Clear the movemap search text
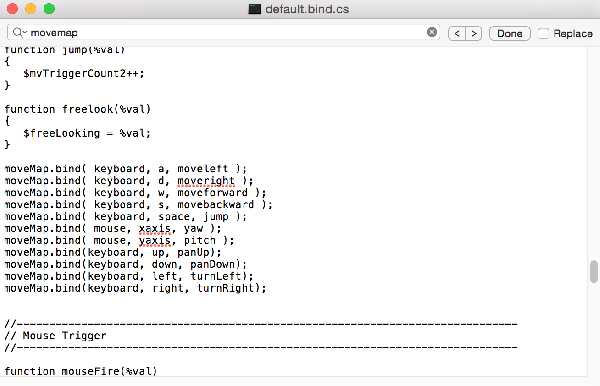Viewport: 600px width, 386px height. (432, 32)
